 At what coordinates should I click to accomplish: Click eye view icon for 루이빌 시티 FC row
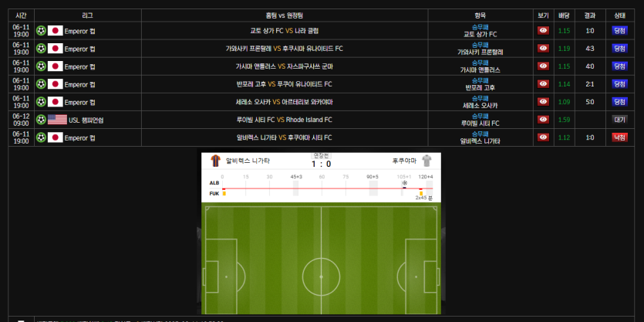point(544,120)
